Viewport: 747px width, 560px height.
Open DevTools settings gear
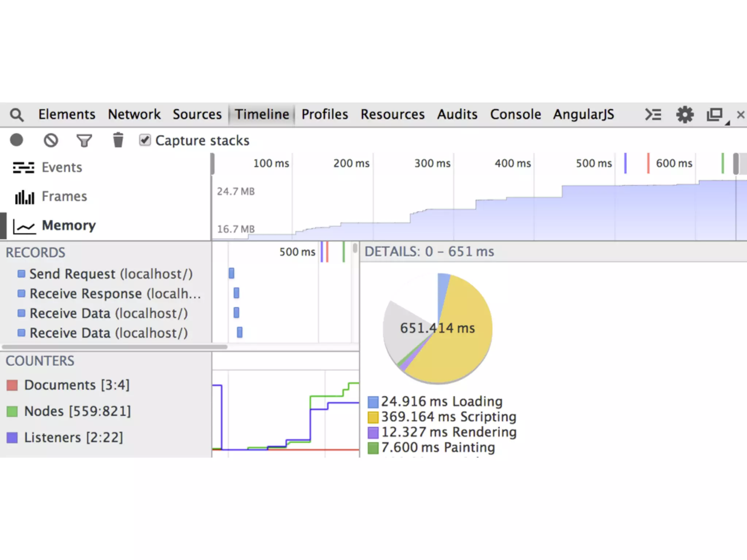click(x=685, y=115)
